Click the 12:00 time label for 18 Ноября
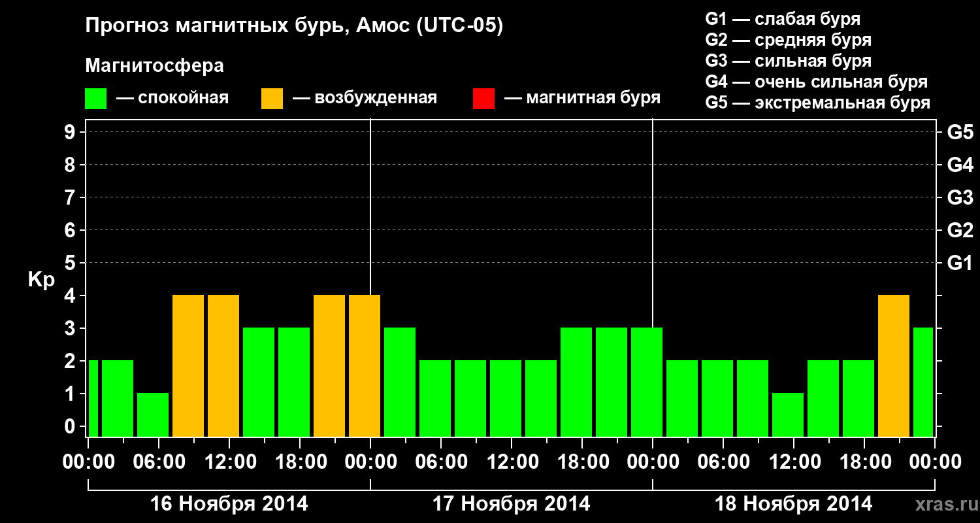The height and width of the screenshot is (523, 980). (x=794, y=462)
